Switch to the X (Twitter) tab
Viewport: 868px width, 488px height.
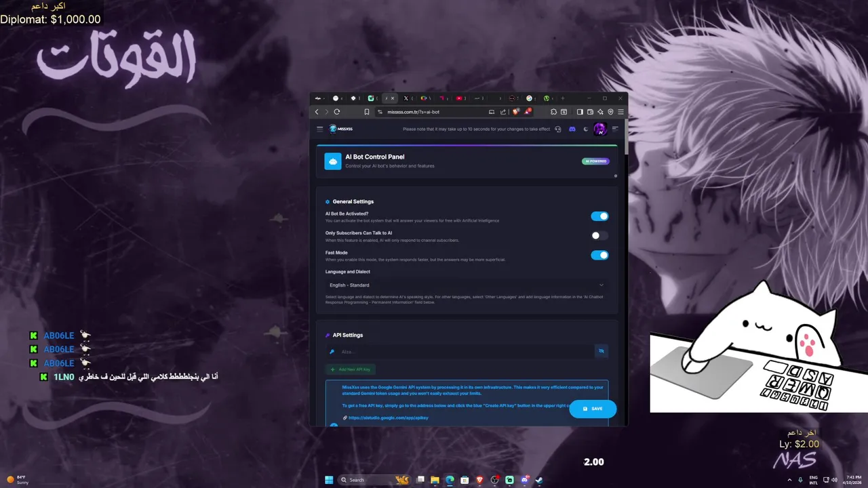pyautogui.click(x=406, y=98)
